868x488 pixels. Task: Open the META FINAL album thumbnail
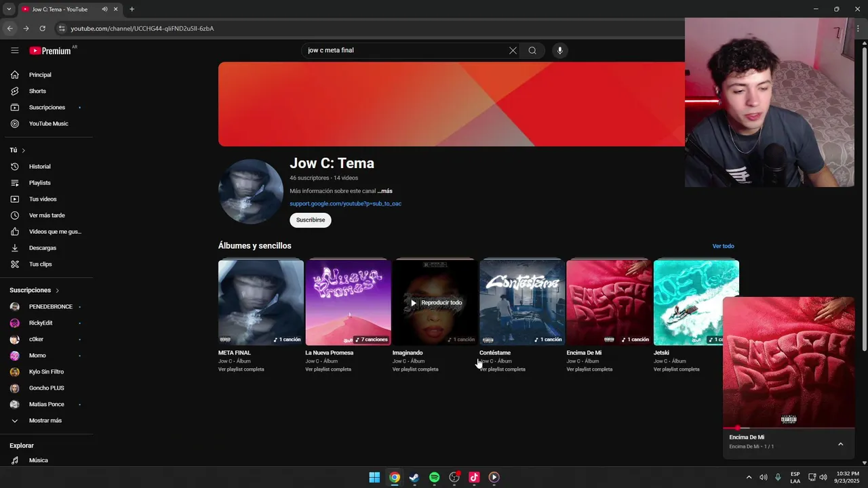click(x=261, y=302)
